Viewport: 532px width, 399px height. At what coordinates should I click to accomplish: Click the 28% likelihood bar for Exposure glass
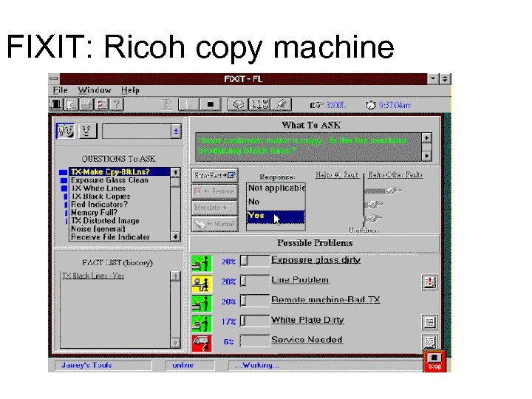(255, 261)
